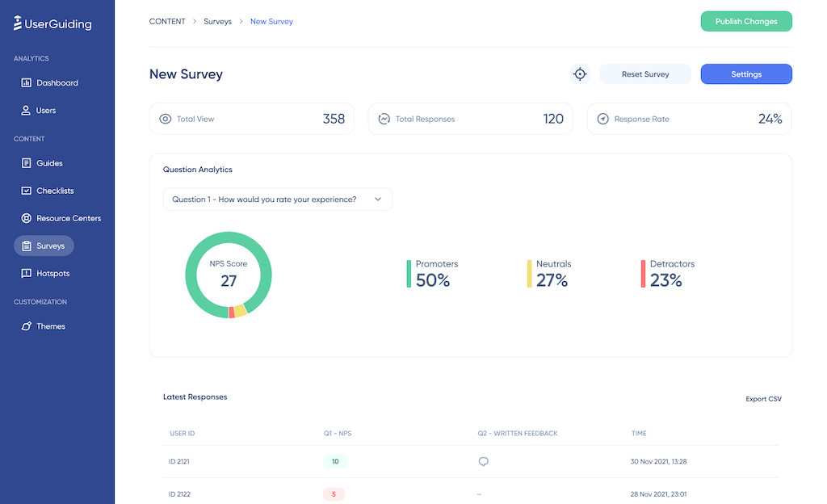827x504 pixels.
Task: Click the Publish Changes button
Action: tap(745, 21)
